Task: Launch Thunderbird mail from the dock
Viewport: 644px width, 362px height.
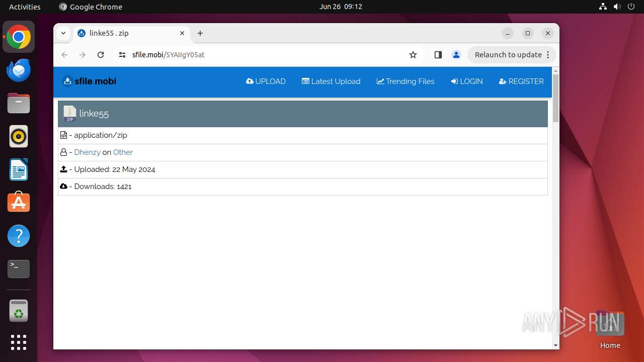Action: pyautogui.click(x=19, y=70)
